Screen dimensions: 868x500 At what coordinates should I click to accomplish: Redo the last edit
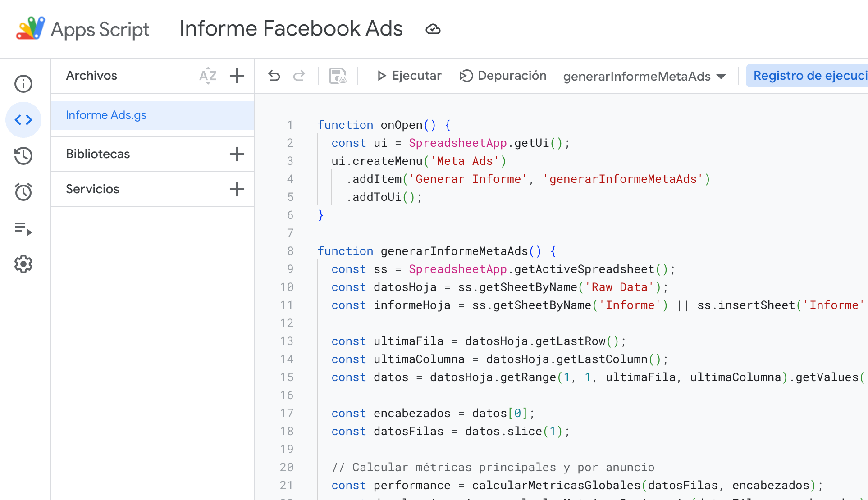(x=299, y=76)
